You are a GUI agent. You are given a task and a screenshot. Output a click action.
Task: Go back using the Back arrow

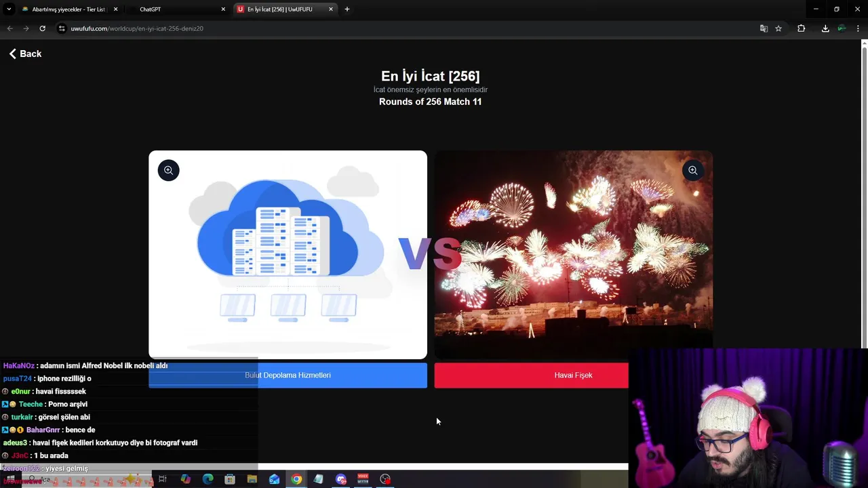pyautogui.click(x=25, y=54)
